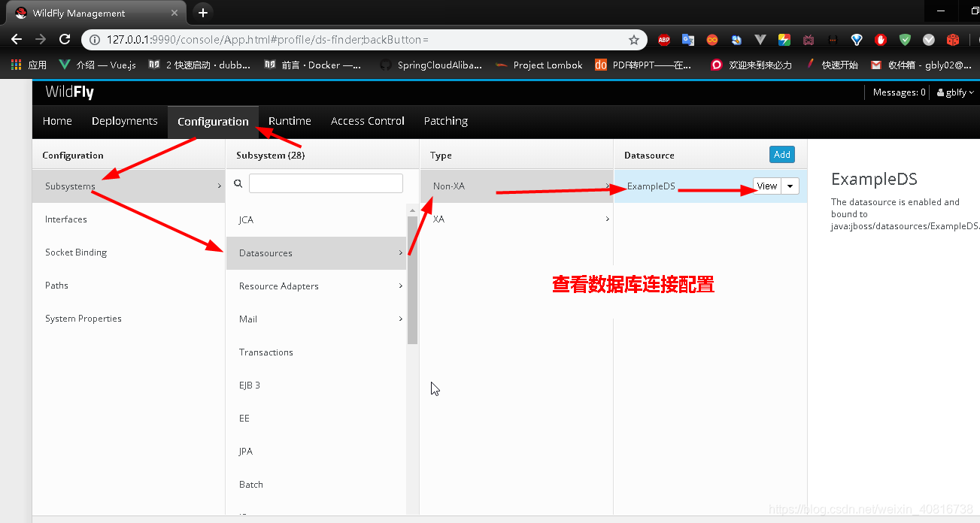Select Paths in Configuration column

coord(129,286)
